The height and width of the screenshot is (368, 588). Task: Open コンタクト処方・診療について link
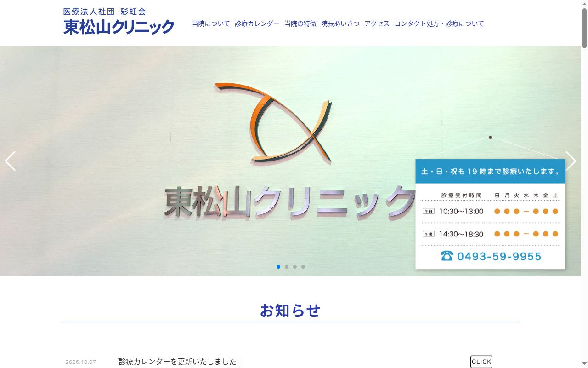tap(439, 23)
